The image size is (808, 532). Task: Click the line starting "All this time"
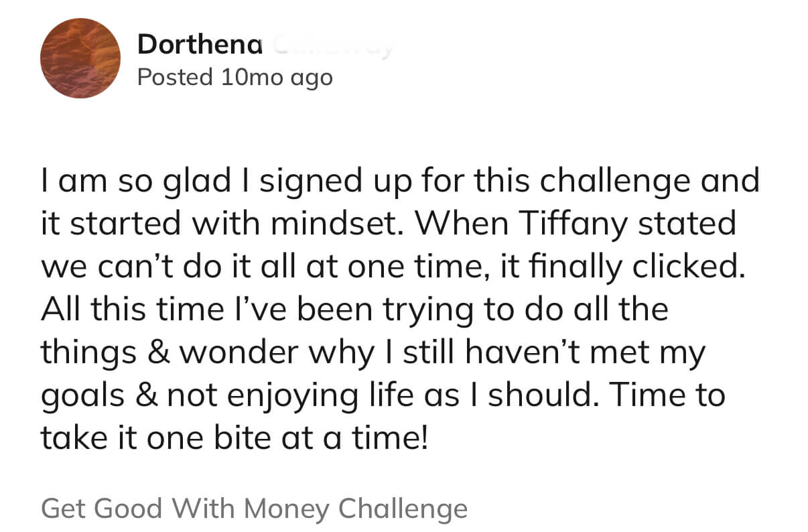[x=354, y=310]
